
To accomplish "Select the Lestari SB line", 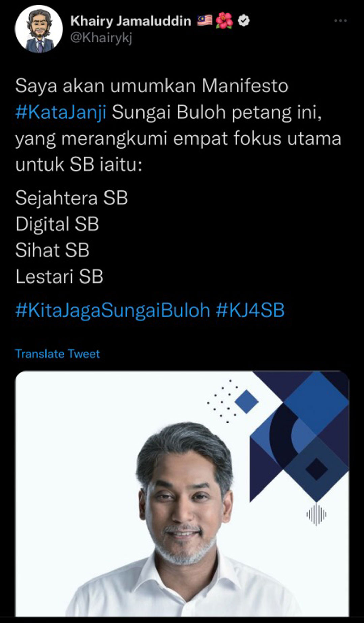I will (59, 276).
